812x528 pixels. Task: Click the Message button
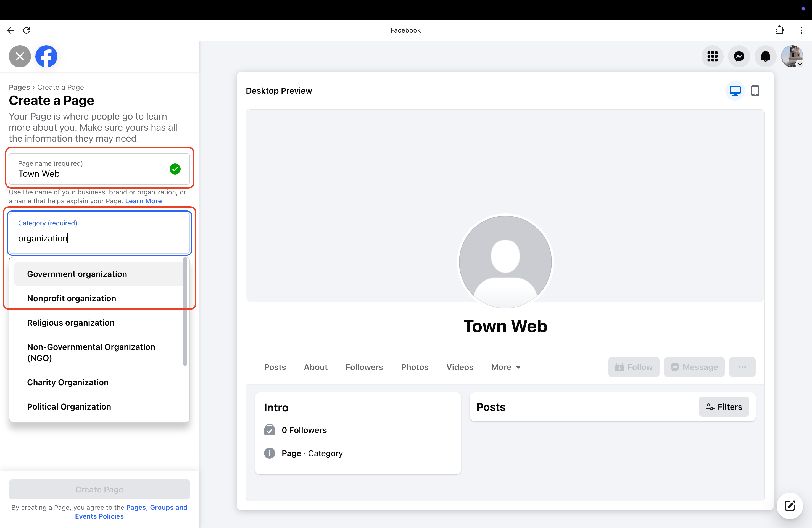coord(694,367)
